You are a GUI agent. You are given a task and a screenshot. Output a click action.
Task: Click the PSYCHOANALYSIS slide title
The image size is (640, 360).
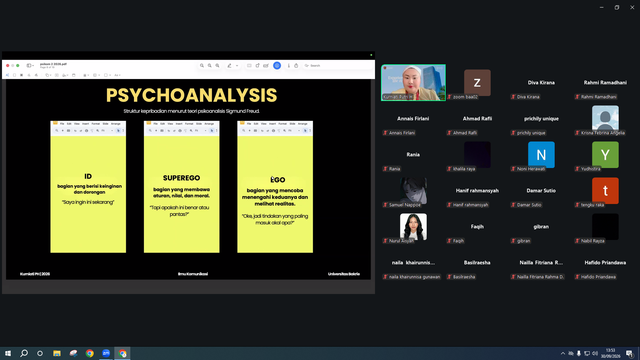191,96
